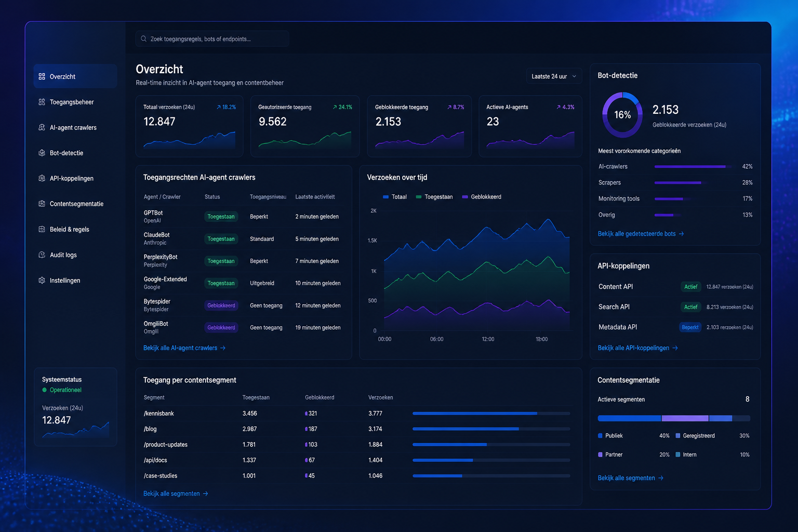The width and height of the screenshot is (798, 532).
Task: Click the Toegangsbeheer sidebar icon
Action: (42, 102)
